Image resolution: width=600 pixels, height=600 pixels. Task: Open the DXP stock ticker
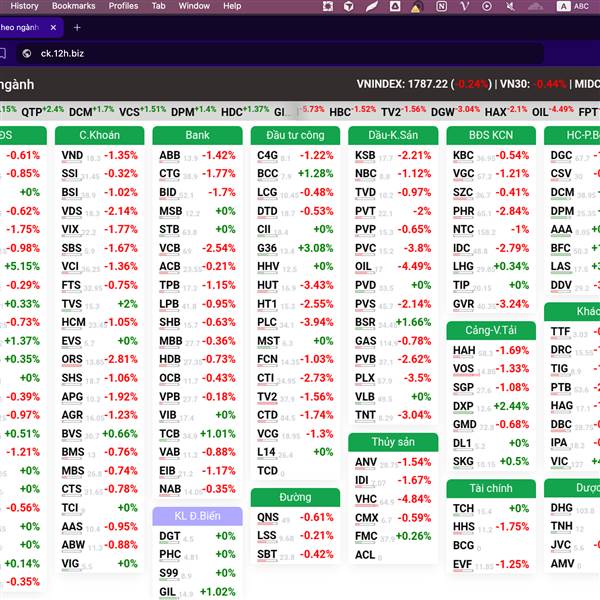click(x=463, y=406)
